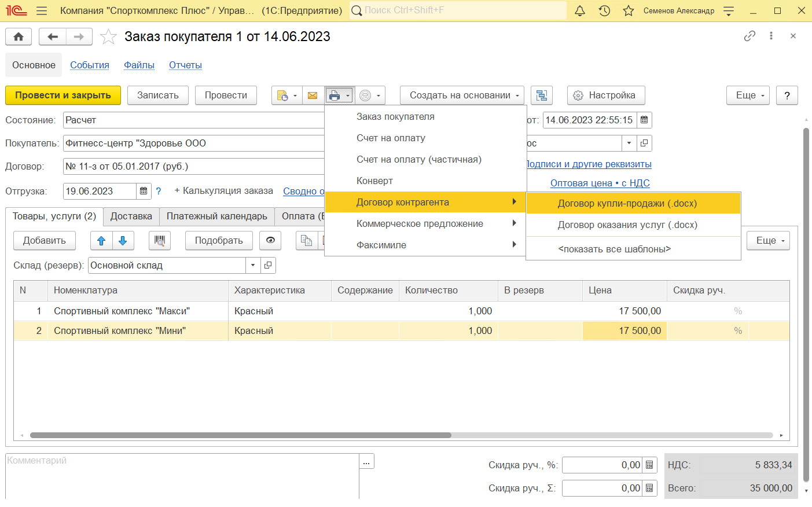Open the Настройка button
The image size is (812, 507).
606,95
